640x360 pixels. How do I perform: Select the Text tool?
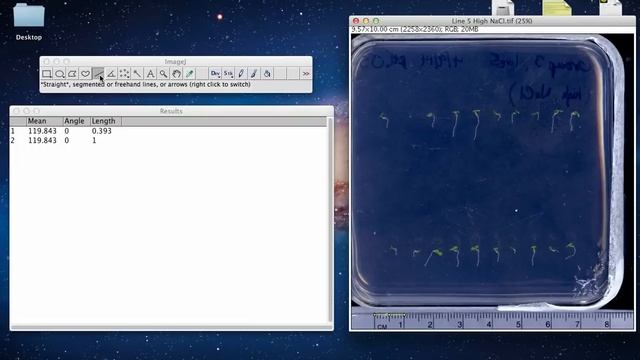pos(150,73)
